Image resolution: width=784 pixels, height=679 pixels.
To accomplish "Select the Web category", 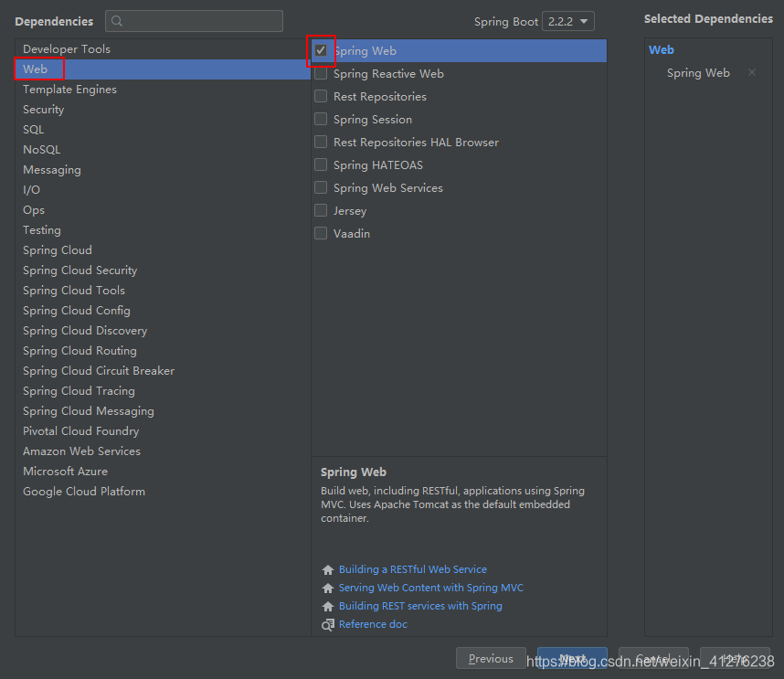I will [163, 69].
